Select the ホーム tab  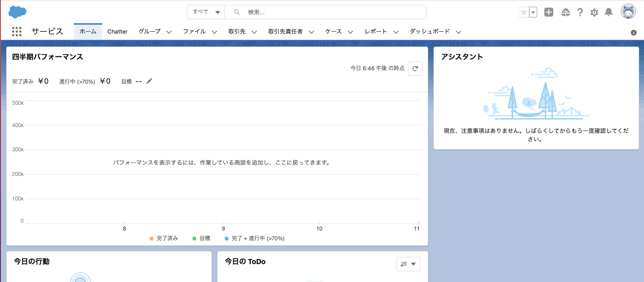click(88, 31)
